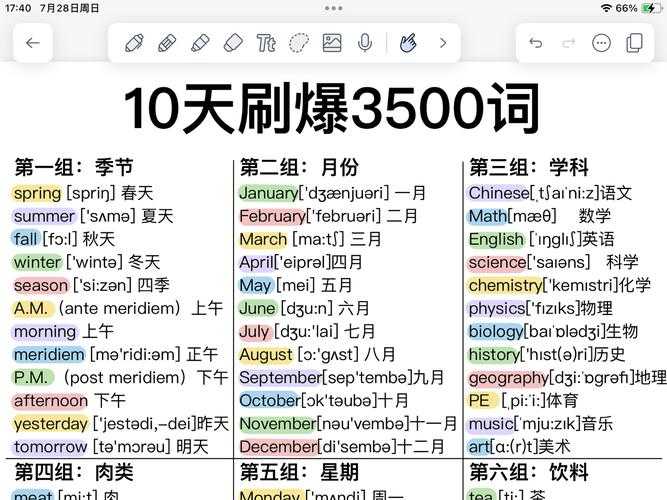The height and width of the screenshot is (500, 667).
Task: Tap the highlighted word afternoon
Action: pyautogui.click(x=50, y=400)
